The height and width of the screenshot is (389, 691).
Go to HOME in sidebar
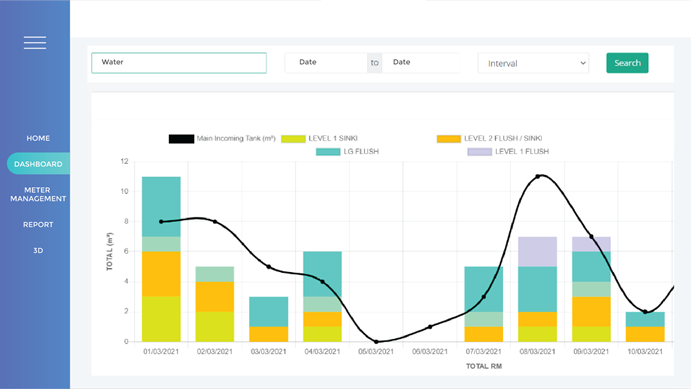pyautogui.click(x=38, y=138)
